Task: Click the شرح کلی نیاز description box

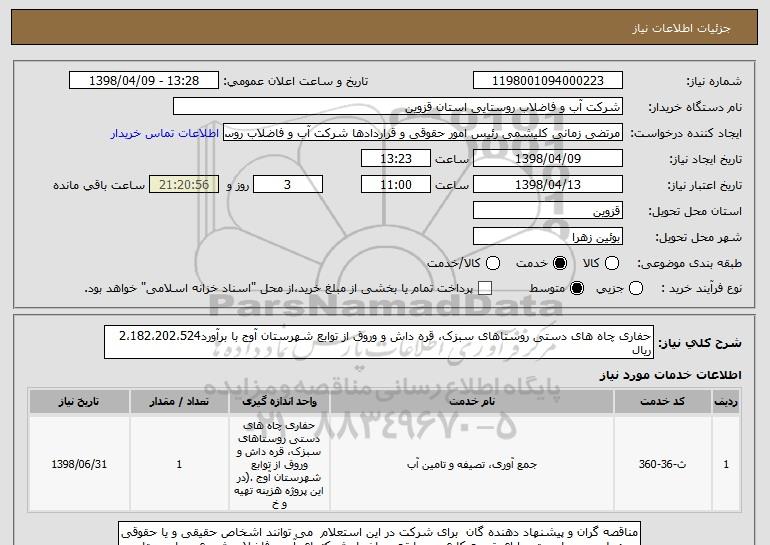Action: coord(379,342)
